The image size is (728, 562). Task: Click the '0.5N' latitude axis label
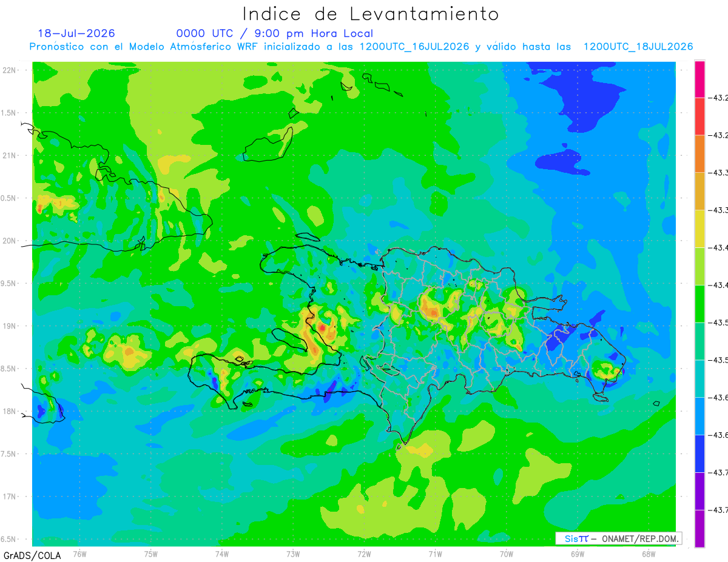point(9,198)
